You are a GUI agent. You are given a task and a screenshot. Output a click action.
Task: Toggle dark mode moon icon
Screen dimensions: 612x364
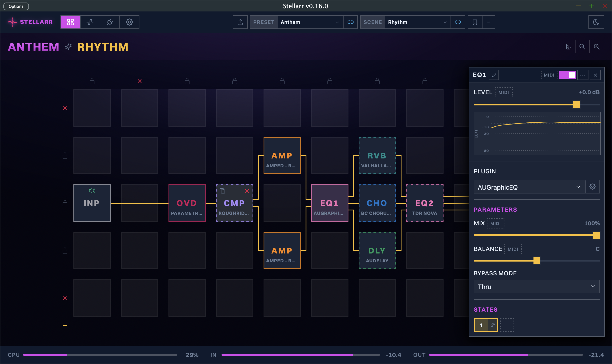point(596,22)
